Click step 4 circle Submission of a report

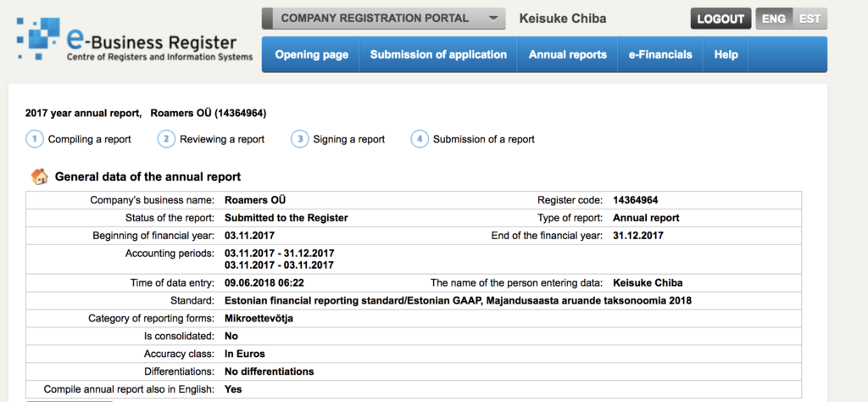420,139
